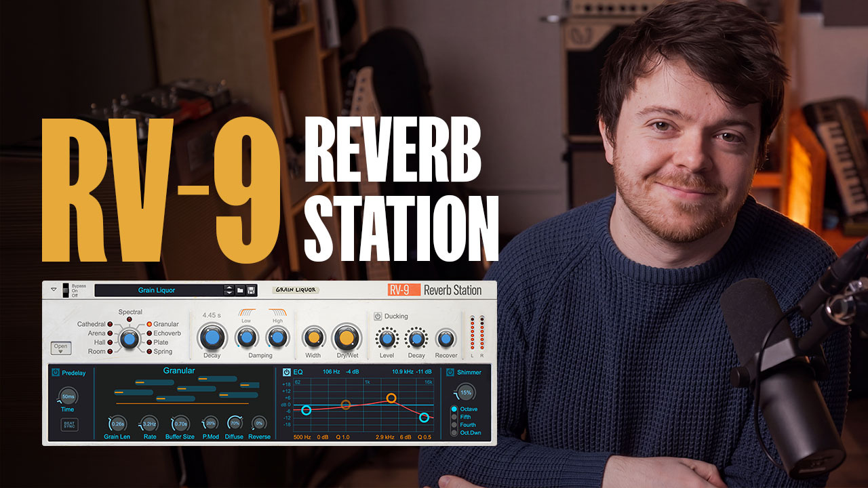Open the Grain Liquor patch name display
Image resolution: width=868 pixels, height=488 pixels.
coord(157,290)
